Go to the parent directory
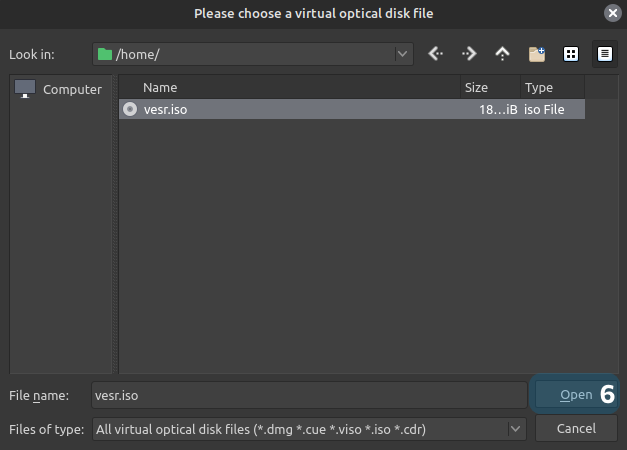 [x=502, y=54]
